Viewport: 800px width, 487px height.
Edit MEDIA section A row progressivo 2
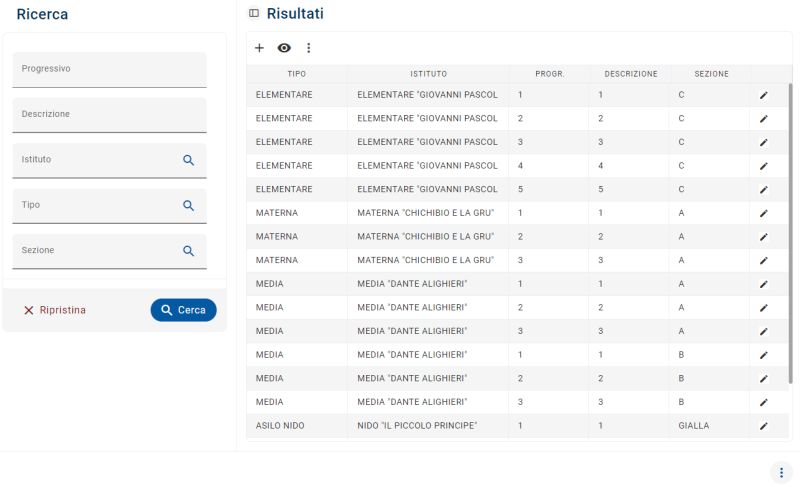[x=763, y=308]
